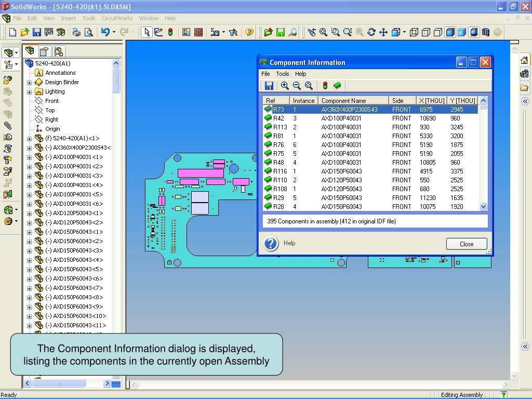Click the Ref column header
Viewport: 532px width, 399px height.
coord(276,101)
